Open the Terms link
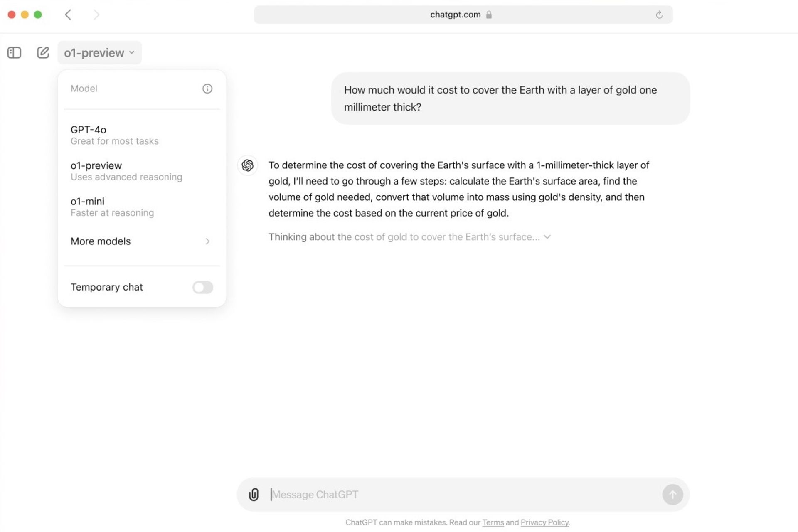 pyautogui.click(x=493, y=522)
